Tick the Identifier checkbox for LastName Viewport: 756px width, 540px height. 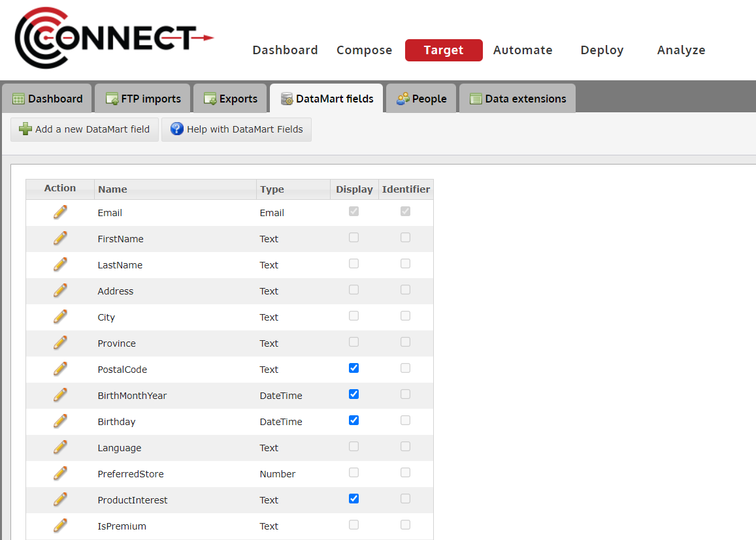coord(405,264)
